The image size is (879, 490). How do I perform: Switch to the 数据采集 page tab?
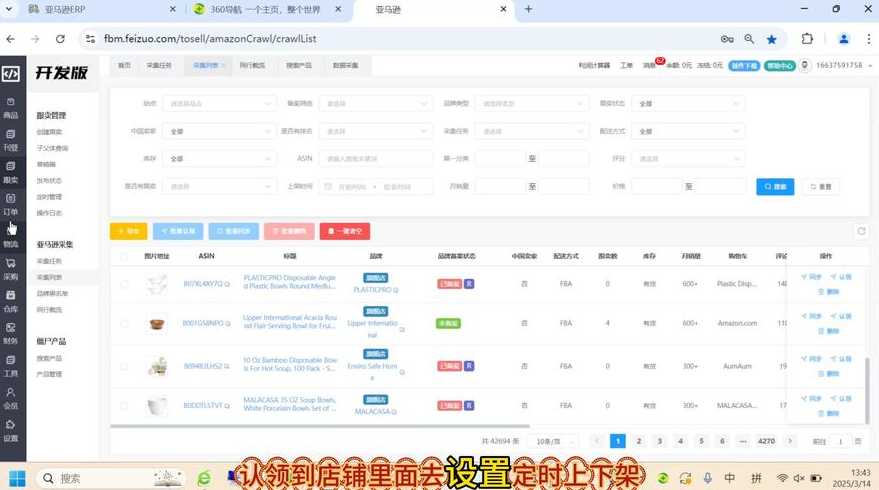tap(345, 66)
